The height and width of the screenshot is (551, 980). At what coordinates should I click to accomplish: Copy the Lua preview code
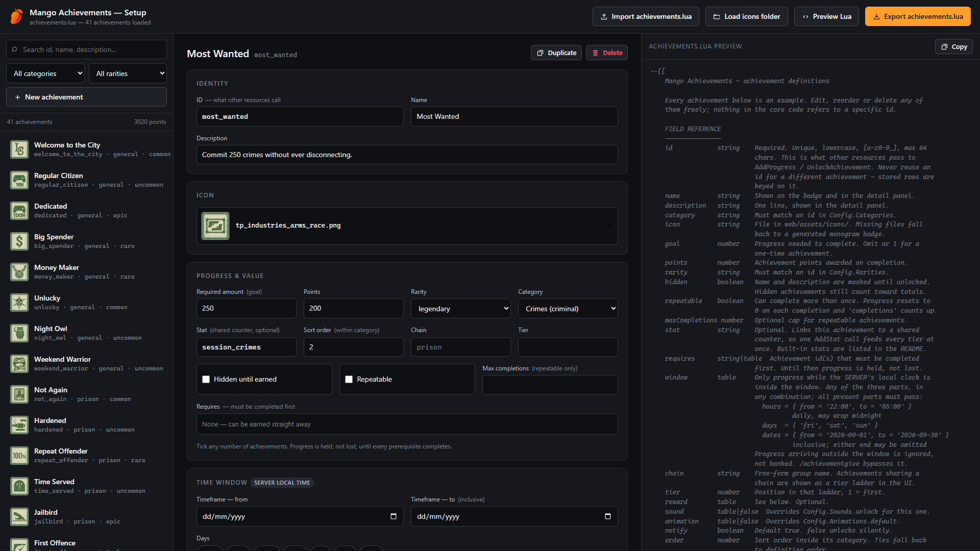(954, 46)
